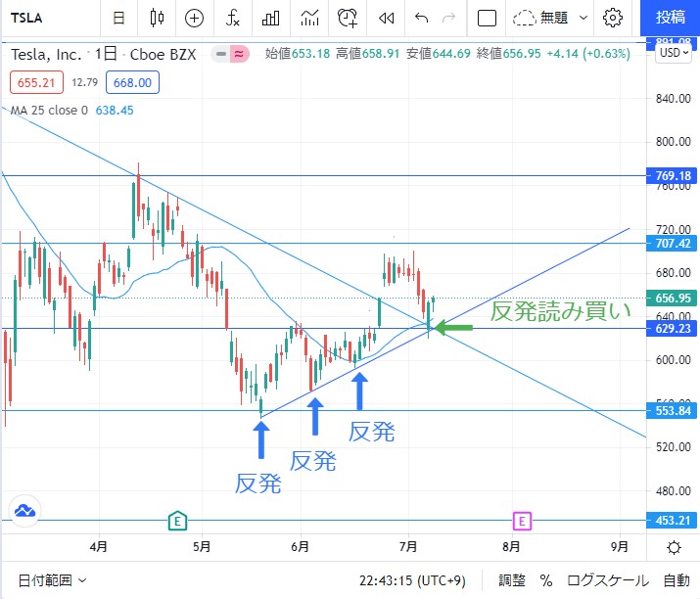Screen dimensions: 700x599
Task: Open the indicator templates icon
Action: click(x=309, y=18)
